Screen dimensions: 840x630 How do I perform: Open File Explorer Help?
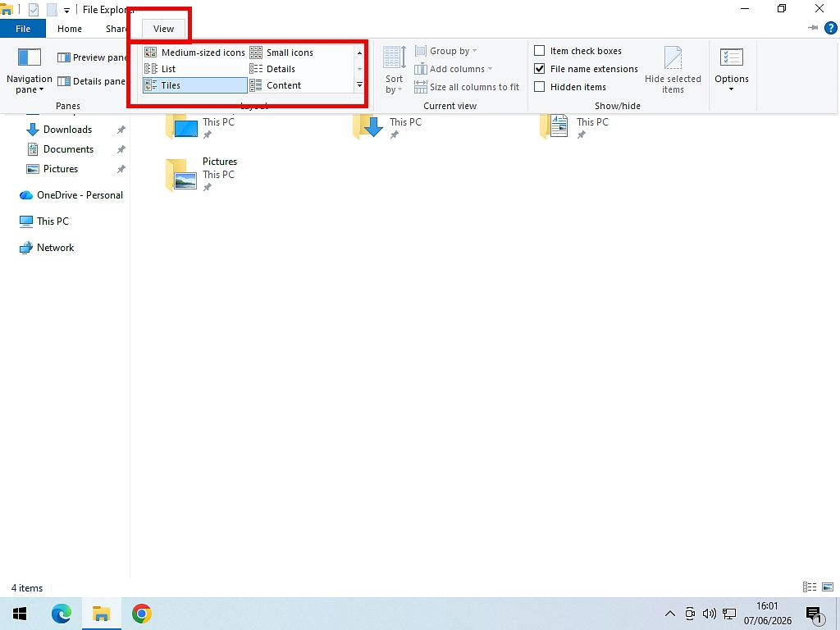[830, 28]
